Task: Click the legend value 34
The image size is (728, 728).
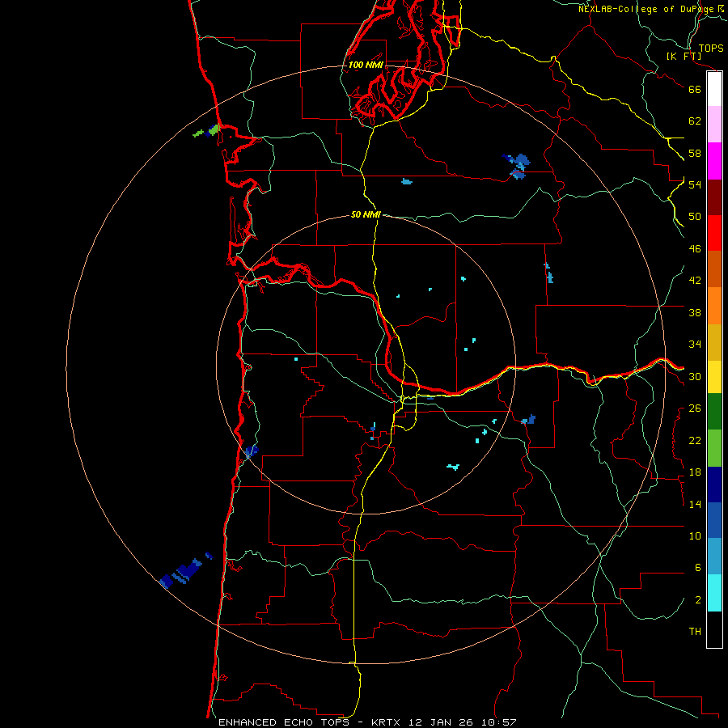Action: tap(695, 345)
